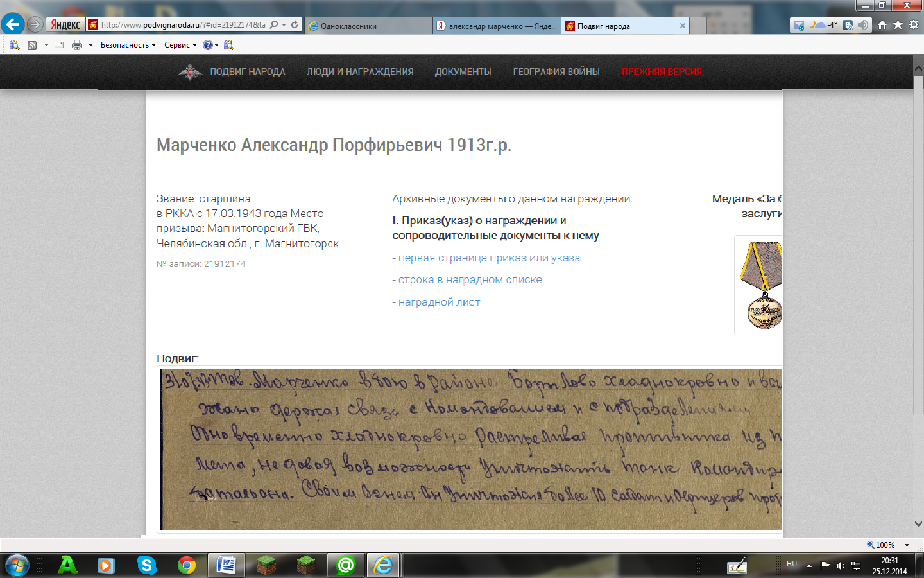Image resolution: width=924 pixels, height=578 pixels.
Task: Open the zoom level 100% dropdown
Action: [889, 545]
